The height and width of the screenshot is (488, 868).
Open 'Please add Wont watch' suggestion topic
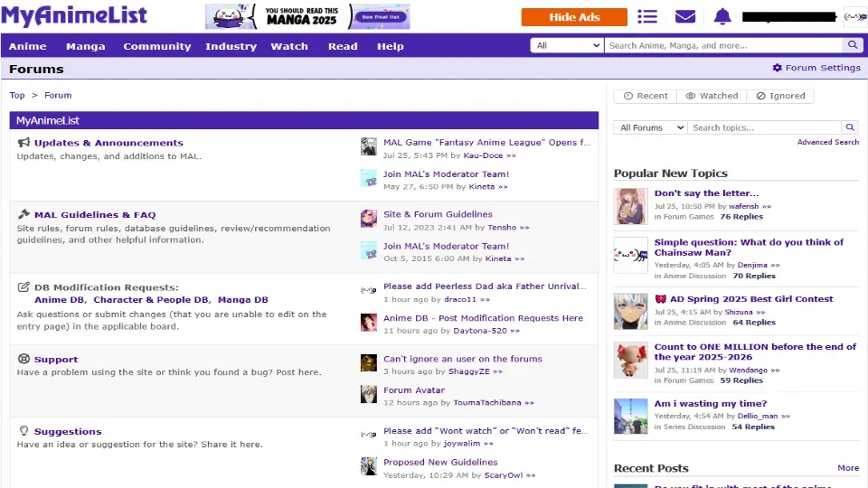pyautogui.click(x=486, y=430)
